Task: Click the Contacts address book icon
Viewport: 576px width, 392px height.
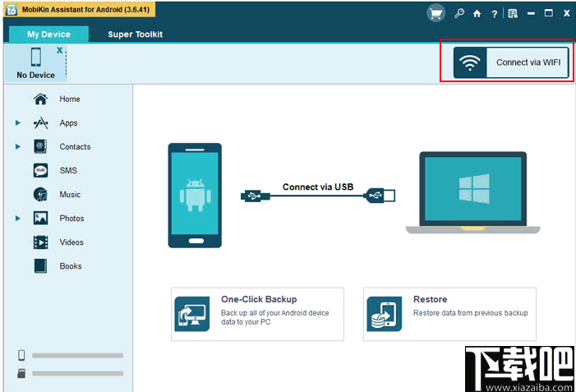Action: click(x=40, y=146)
